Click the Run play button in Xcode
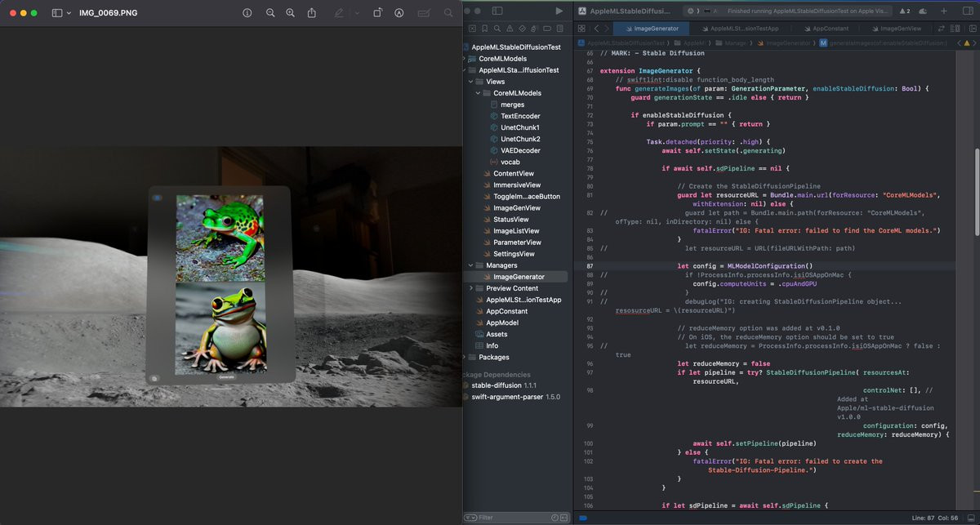980x525 pixels. 559,11
